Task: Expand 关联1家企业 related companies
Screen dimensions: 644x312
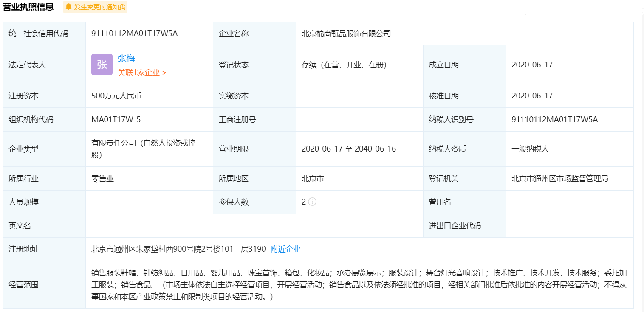Action: 142,73
